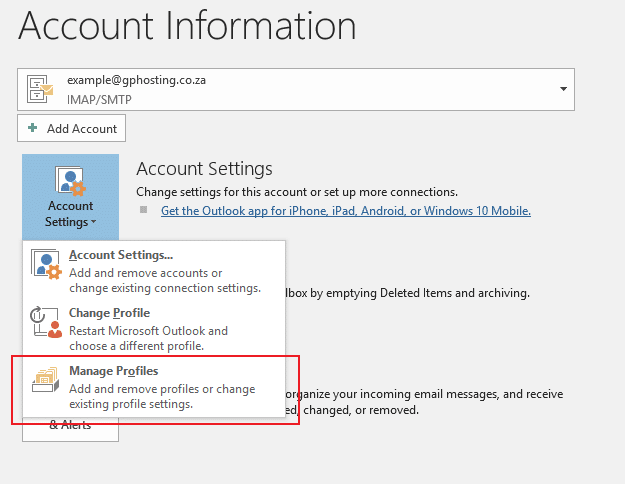The height and width of the screenshot is (484, 625).
Task: Click the small arrow beside Settings label
Action: 93,222
